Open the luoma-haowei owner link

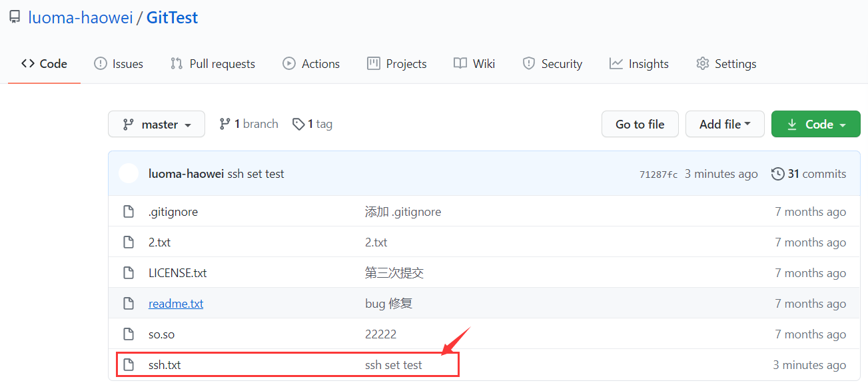coord(81,17)
